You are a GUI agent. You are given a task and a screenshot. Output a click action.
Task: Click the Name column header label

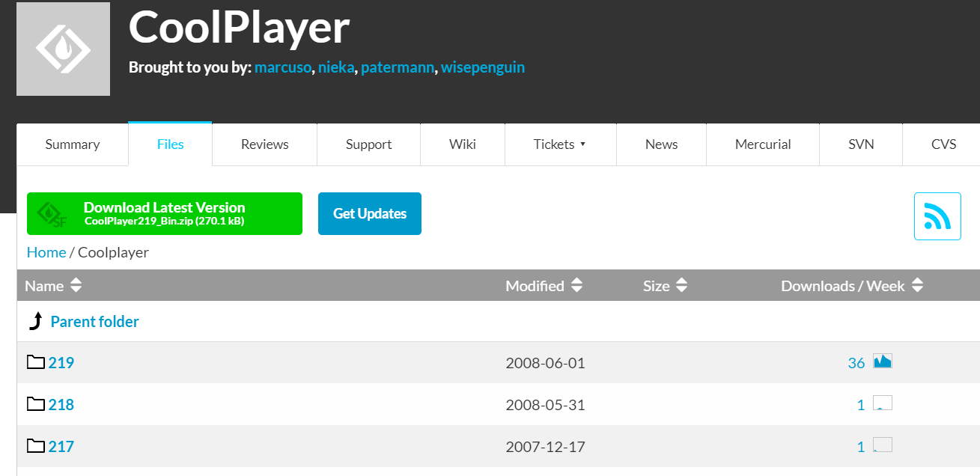click(44, 286)
